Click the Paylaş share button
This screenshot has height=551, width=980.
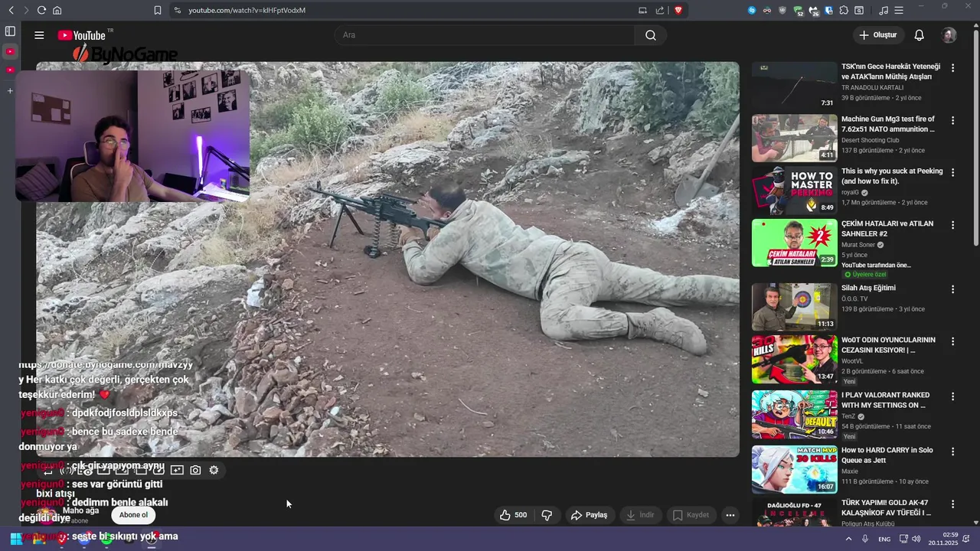tap(589, 515)
